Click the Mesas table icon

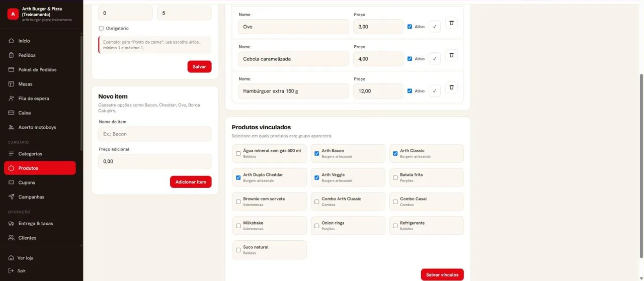(11, 84)
